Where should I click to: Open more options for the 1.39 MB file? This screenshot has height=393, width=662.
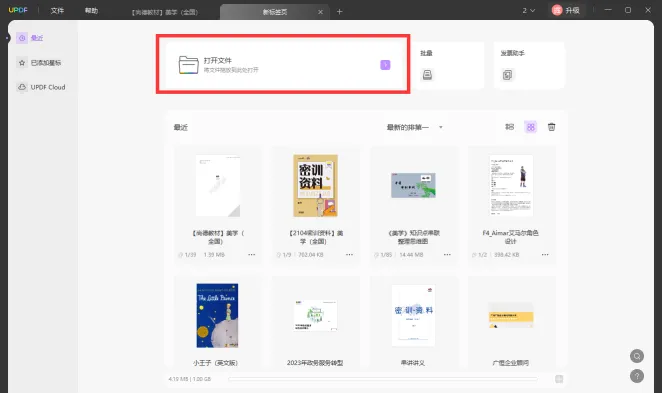click(x=252, y=255)
